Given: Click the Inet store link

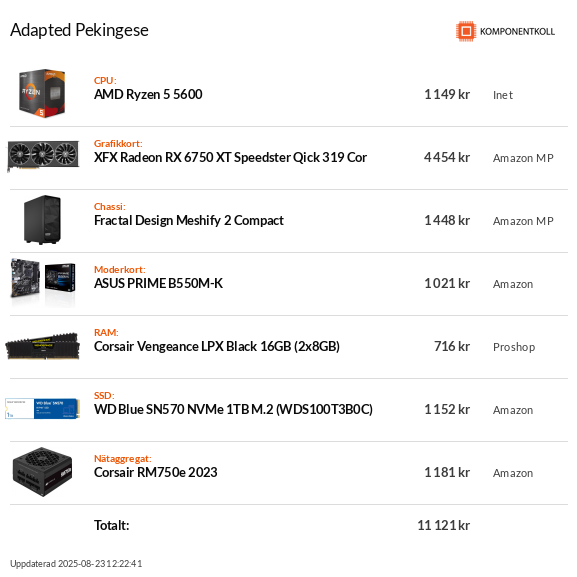Looking at the screenshot, I should pyautogui.click(x=503, y=95).
